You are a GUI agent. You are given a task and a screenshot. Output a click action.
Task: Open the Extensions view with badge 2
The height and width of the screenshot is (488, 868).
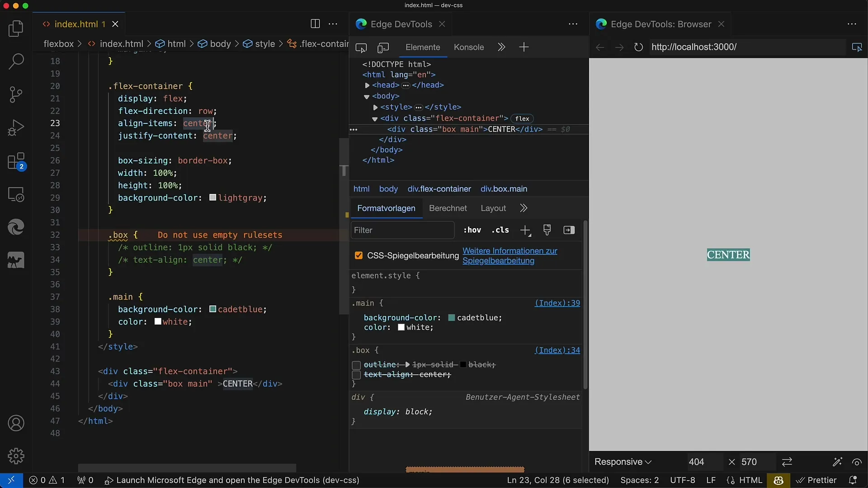pos(16,161)
